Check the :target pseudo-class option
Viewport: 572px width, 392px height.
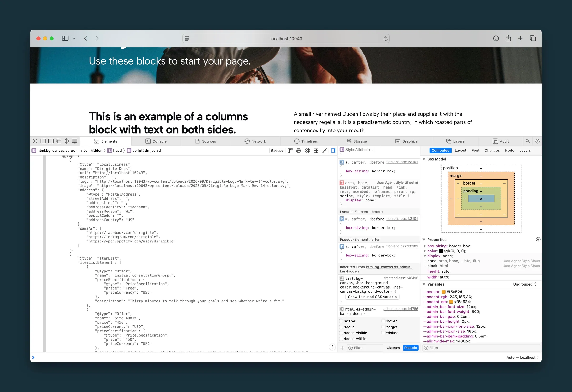383,327
